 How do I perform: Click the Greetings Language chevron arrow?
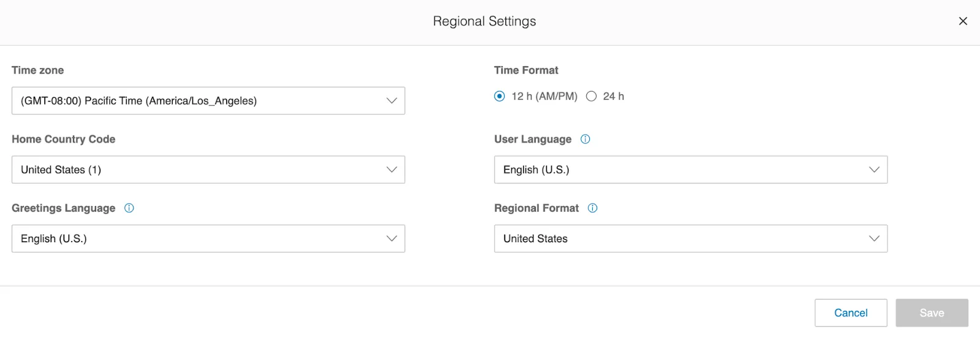click(x=391, y=239)
